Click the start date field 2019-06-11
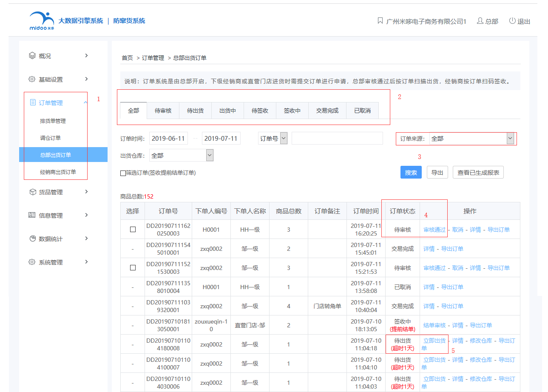The image size is (548, 392). pos(168,138)
